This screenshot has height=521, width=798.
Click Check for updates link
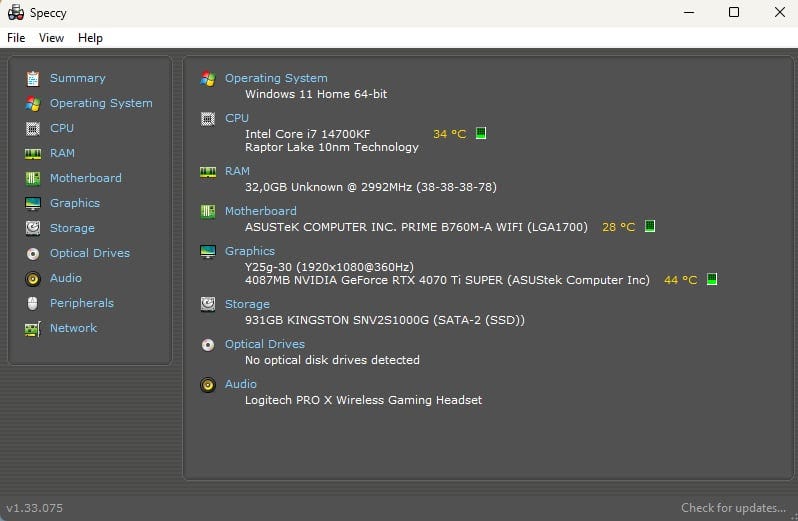point(733,508)
